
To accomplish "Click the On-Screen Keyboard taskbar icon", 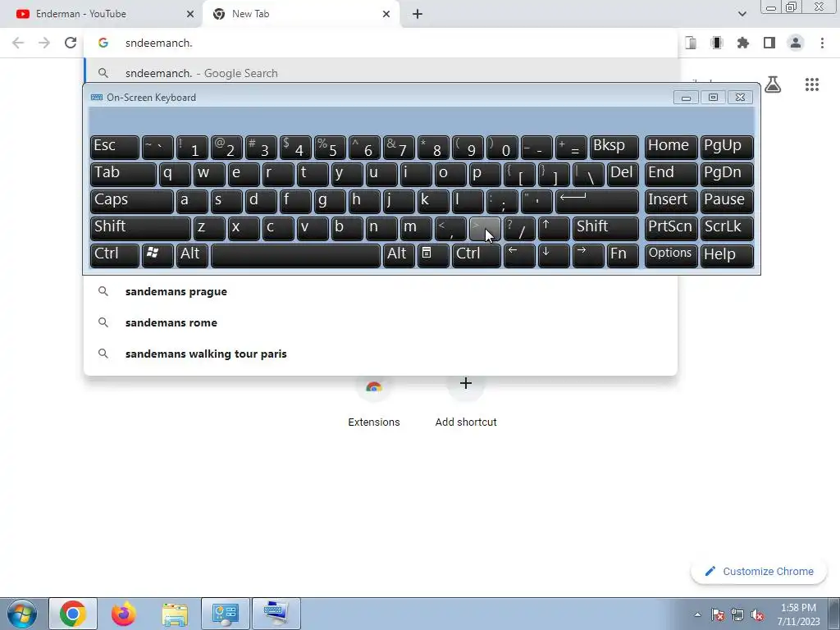I will [276, 614].
